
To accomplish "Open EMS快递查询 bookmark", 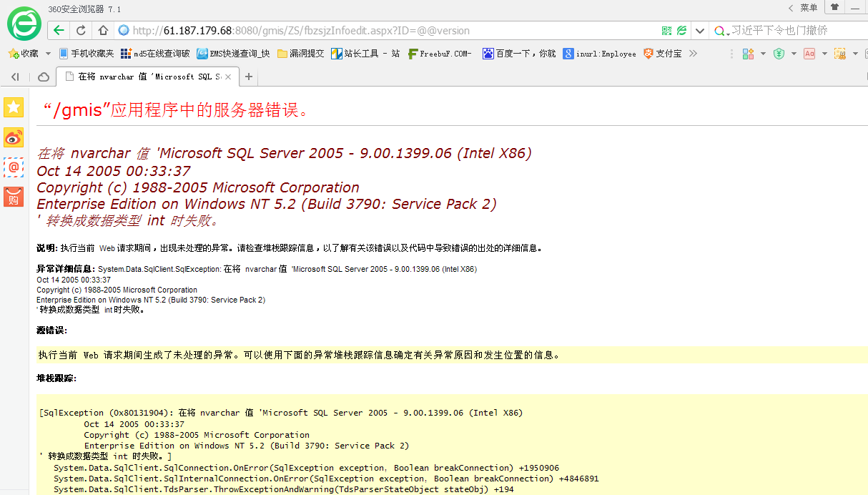I will 234,54.
